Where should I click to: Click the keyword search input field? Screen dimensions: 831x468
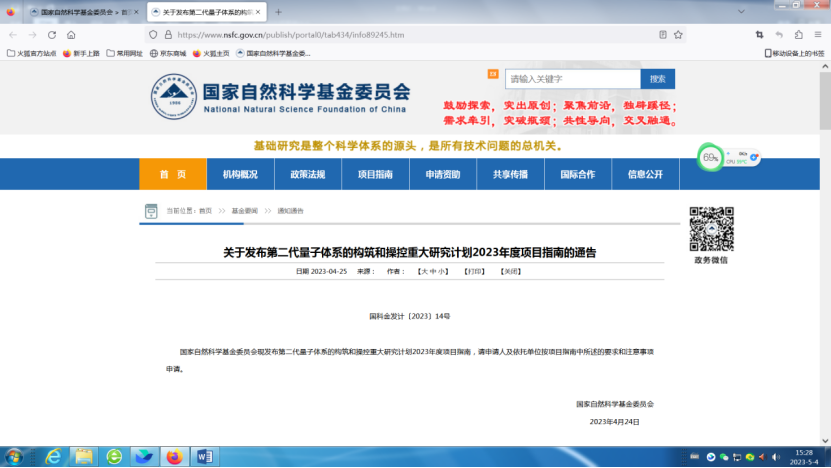coord(571,79)
